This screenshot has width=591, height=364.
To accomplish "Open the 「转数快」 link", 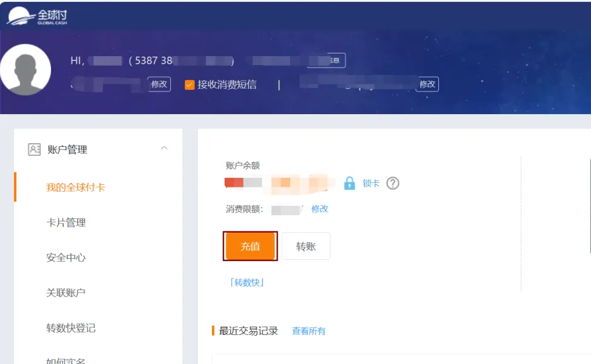I will coord(247,282).
